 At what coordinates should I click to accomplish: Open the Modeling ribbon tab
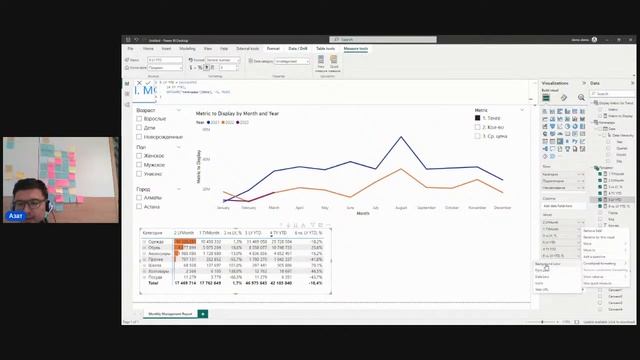187,49
